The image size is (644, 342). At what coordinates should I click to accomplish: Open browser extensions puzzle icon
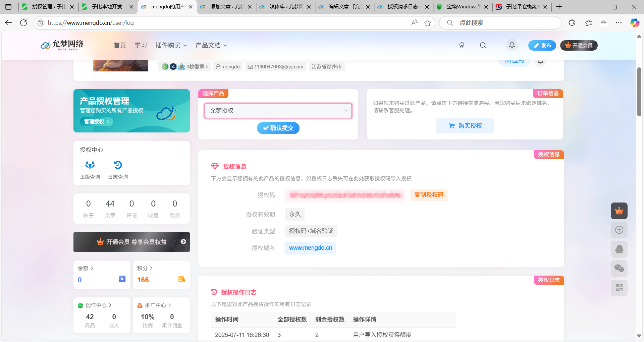572,23
